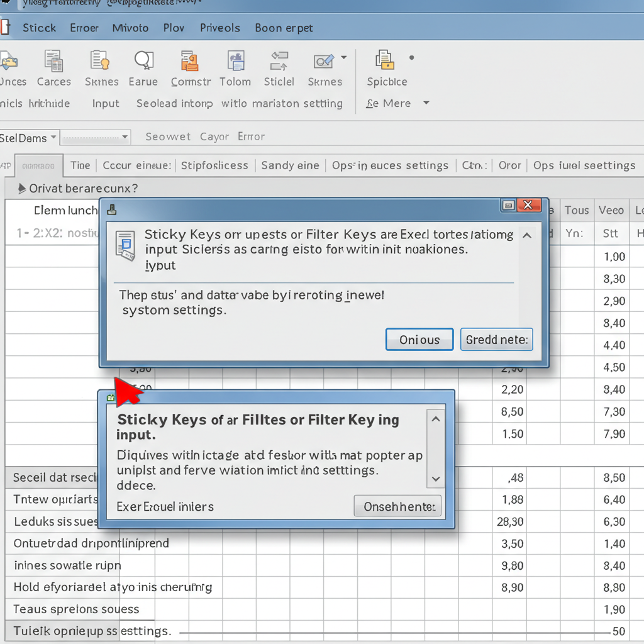Select the Ontuetrdad dripontliniprend row
Image resolution: width=644 pixels, height=644 pixels.
click(x=91, y=543)
